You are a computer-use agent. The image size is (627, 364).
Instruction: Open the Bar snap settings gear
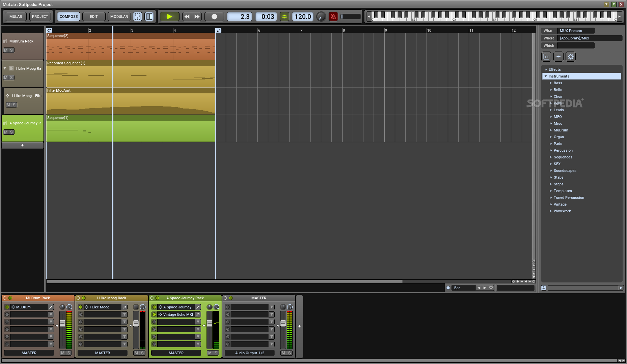[x=491, y=288]
